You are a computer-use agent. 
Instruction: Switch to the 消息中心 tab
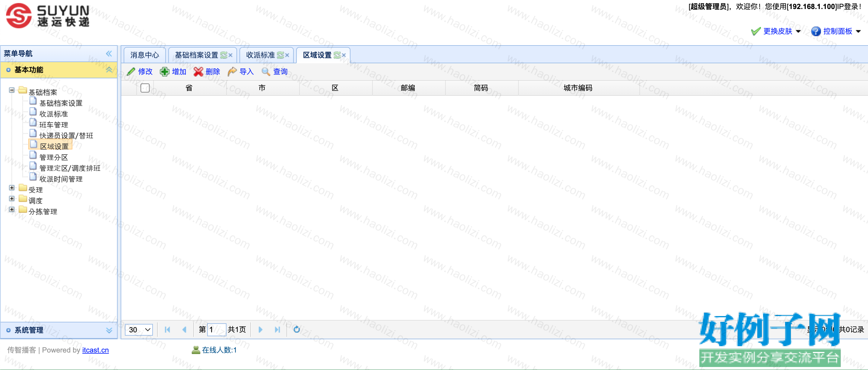pos(144,55)
